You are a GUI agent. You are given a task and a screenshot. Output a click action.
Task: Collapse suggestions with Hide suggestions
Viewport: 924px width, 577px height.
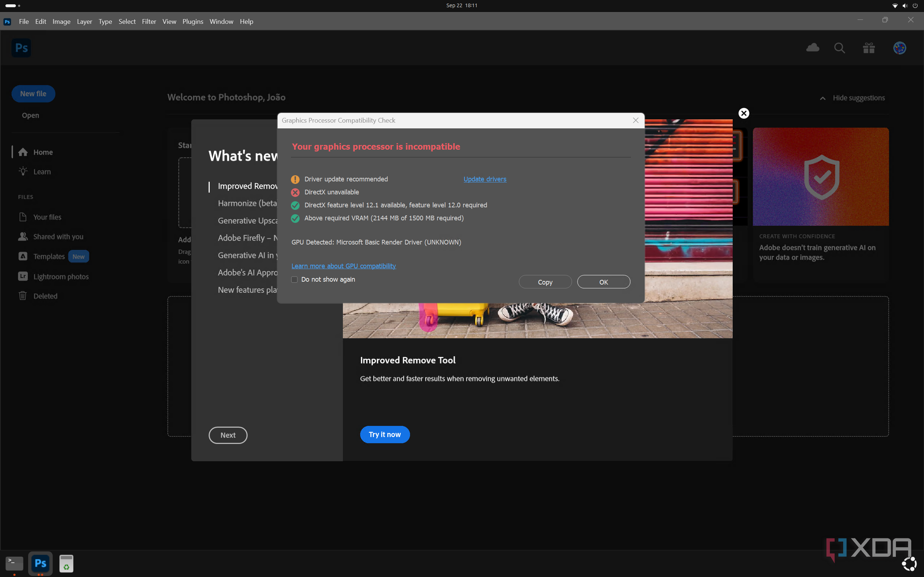pos(859,98)
